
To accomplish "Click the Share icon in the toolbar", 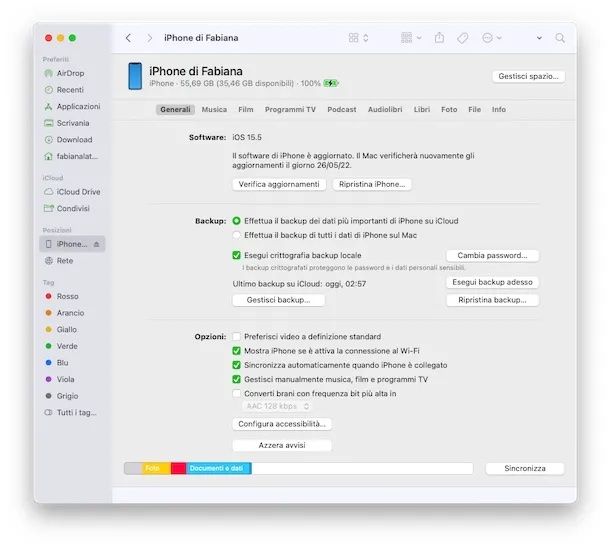I will coord(439,38).
